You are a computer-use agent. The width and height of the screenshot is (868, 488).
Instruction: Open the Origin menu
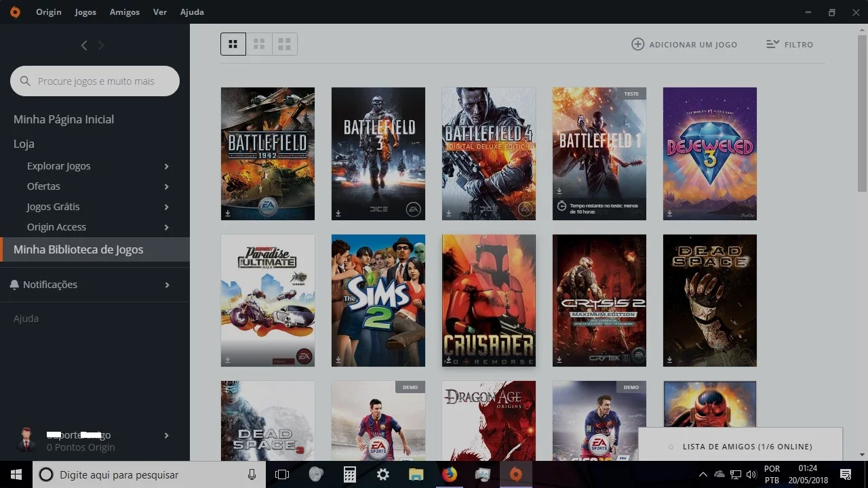[x=49, y=12]
